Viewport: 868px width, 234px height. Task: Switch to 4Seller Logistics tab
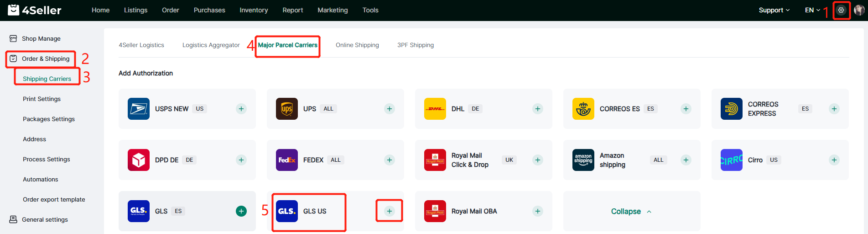tap(141, 45)
